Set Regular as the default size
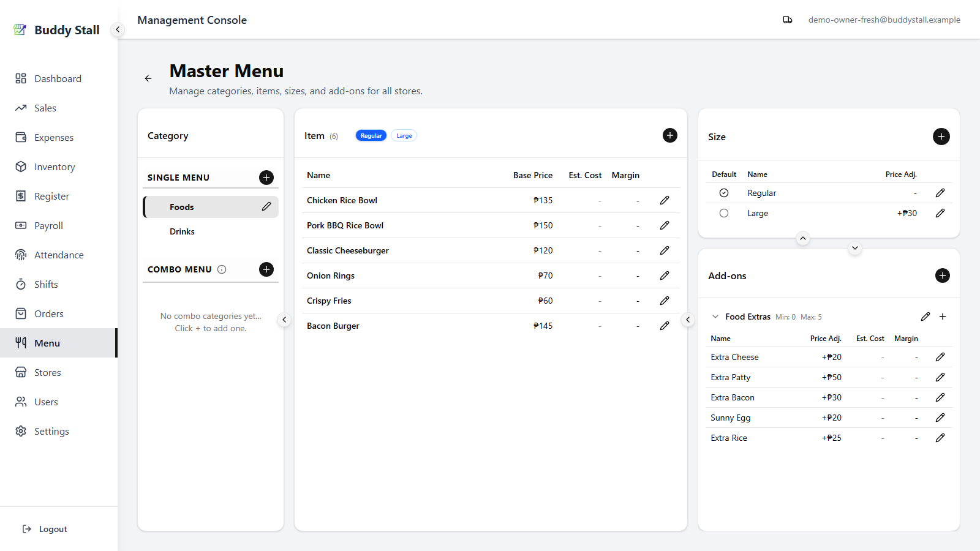The image size is (980, 551). coord(724,193)
